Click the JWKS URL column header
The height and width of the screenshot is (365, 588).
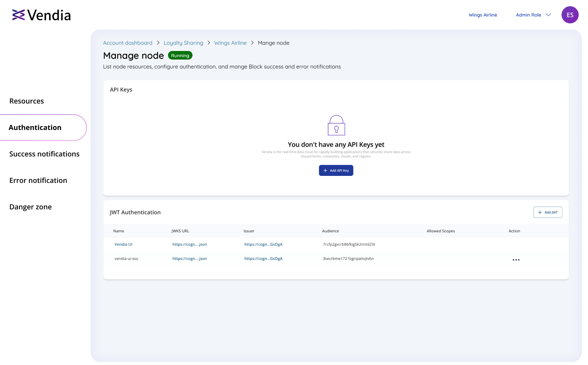click(x=180, y=231)
